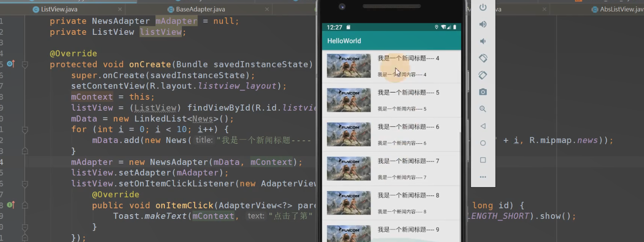
Task: Tap news content text 我是一个新闻内容---- 6
Action: pyautogui.click(x=402, y=143)
